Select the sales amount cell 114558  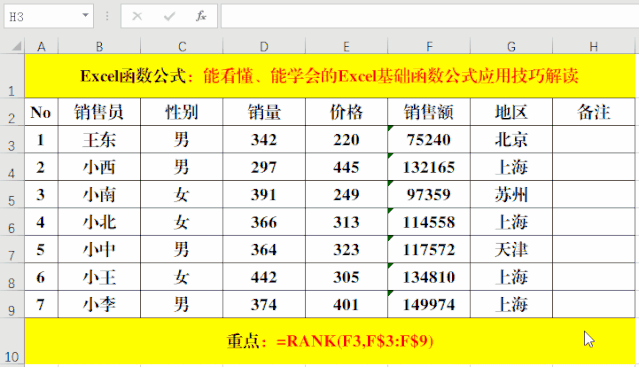coord(429,222)
